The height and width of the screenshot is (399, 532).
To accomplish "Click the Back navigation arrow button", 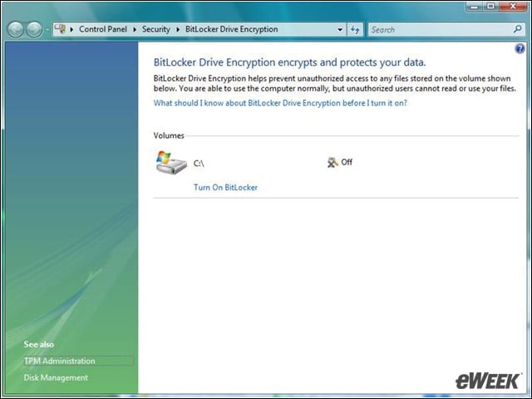I will pos(16,30).
